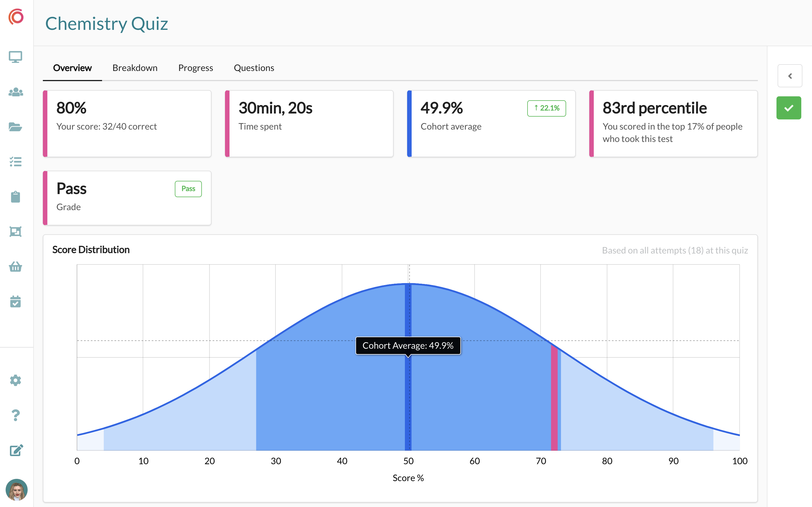
Task: Open the clipboard icon in sidebar
Action: click(x=16, y=197)
